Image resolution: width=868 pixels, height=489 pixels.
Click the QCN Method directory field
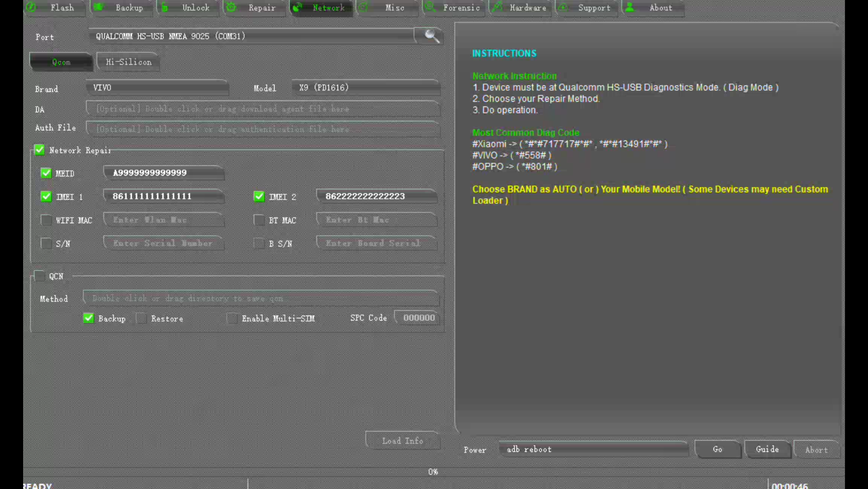point(261,298)
